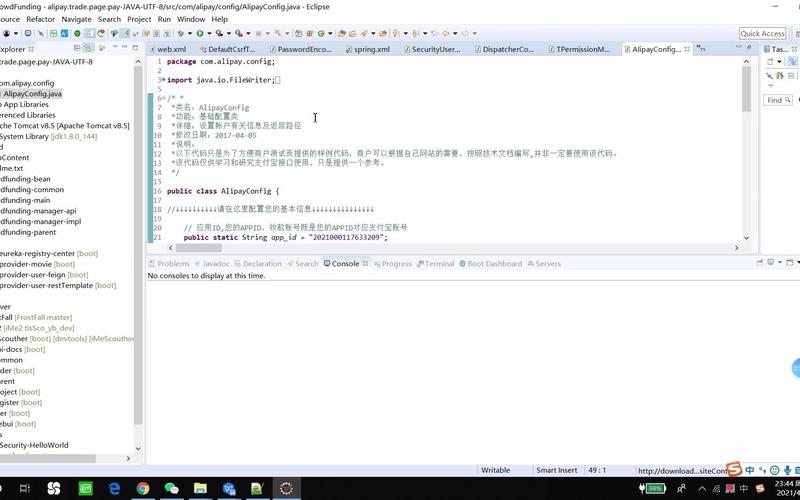Switch to the DispatcherCo... editor tab
The height and width of the screenshot is (500, 800).
(504, 49)
